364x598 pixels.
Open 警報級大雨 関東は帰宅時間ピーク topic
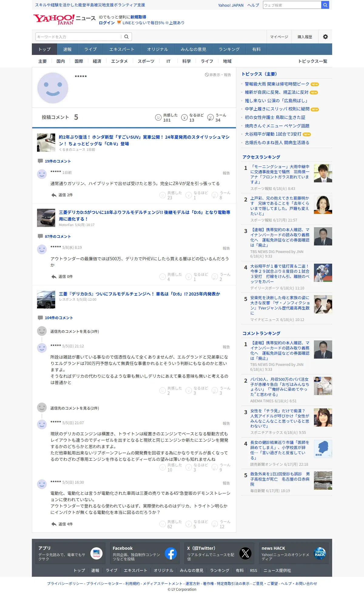(277, 84)
